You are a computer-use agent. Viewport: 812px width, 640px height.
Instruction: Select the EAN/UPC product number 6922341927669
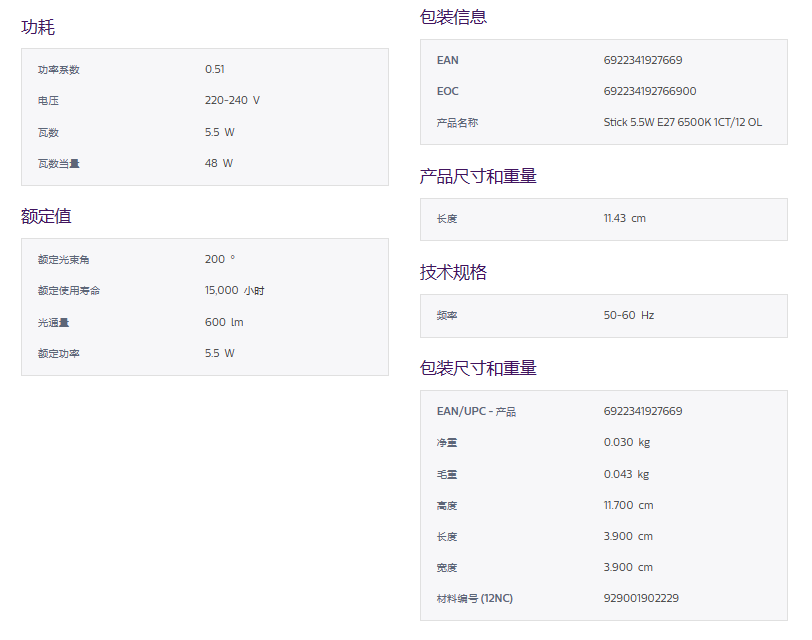[x=643, y=411]
